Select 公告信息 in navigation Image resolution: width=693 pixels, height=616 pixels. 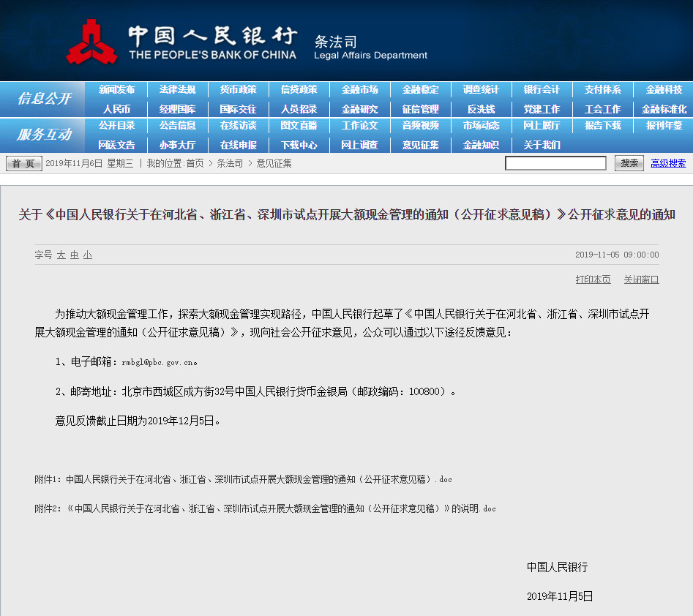pyautogui.click(x=177, y=126)
